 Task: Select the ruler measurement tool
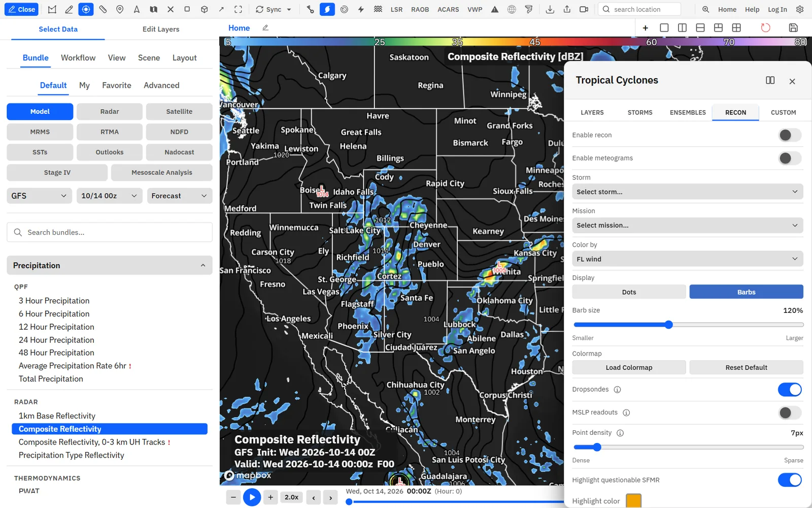[103, 9]
